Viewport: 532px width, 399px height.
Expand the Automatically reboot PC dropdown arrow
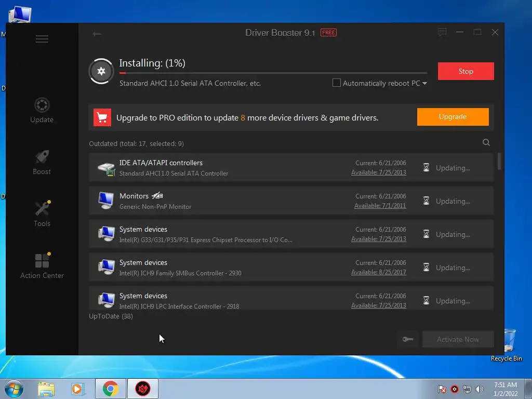click(424, 83)
